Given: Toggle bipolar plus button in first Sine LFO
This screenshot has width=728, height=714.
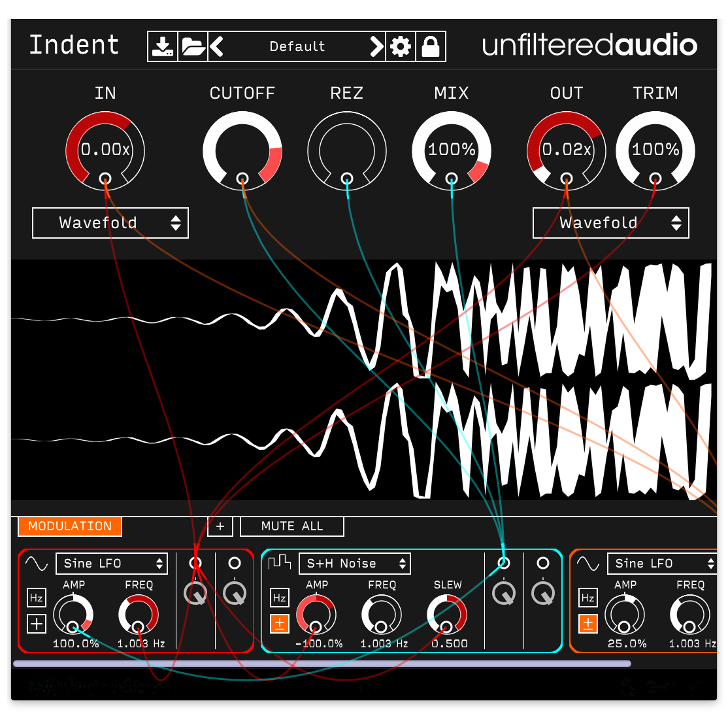Looking at the screenshot, I should tap(36, 623).
